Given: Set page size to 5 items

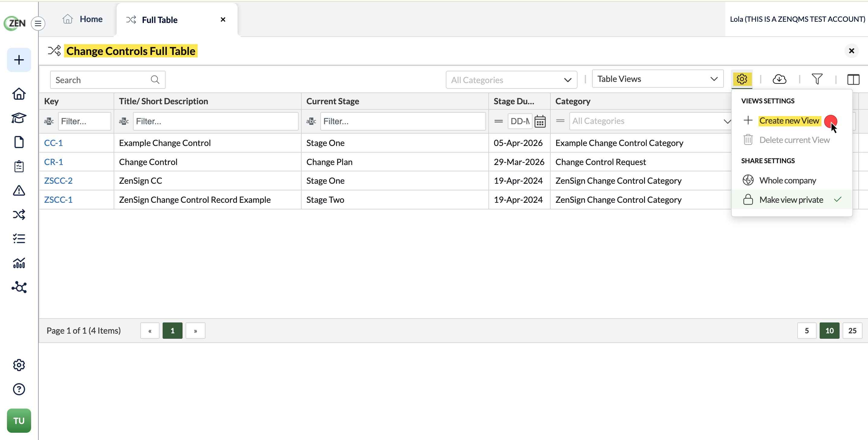Looking at the screenshot, I should click(x=807, y=331).
